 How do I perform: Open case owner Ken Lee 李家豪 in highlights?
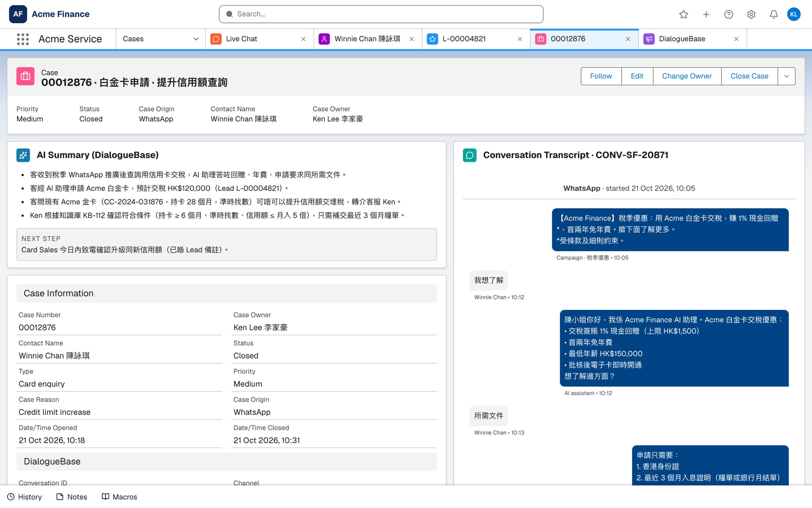pos(337,119)
